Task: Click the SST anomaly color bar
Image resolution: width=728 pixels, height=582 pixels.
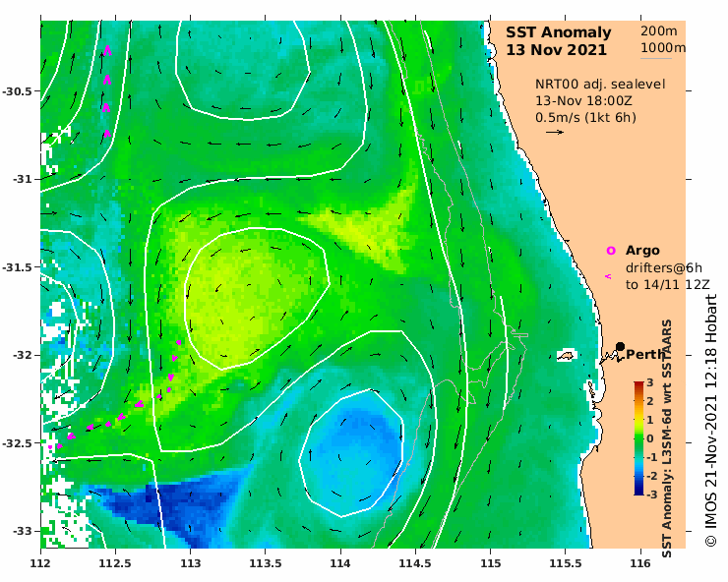Action: [x=638, y=438]
